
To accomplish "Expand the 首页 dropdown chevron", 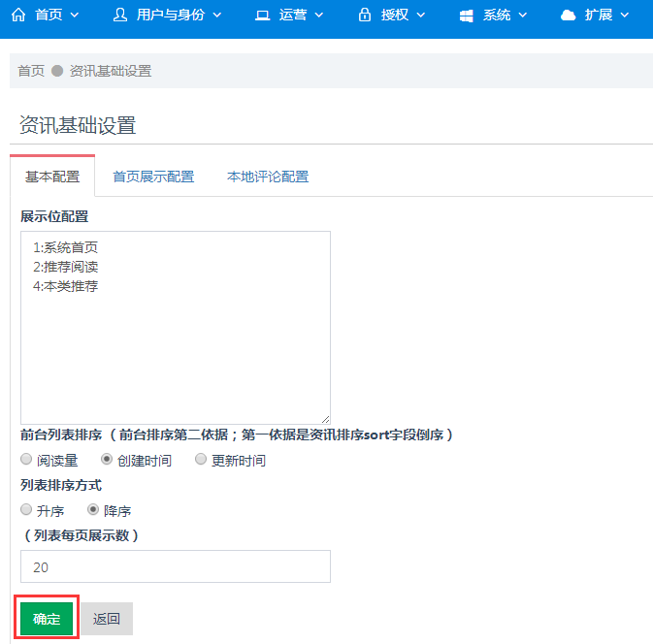I will point(75,16).
